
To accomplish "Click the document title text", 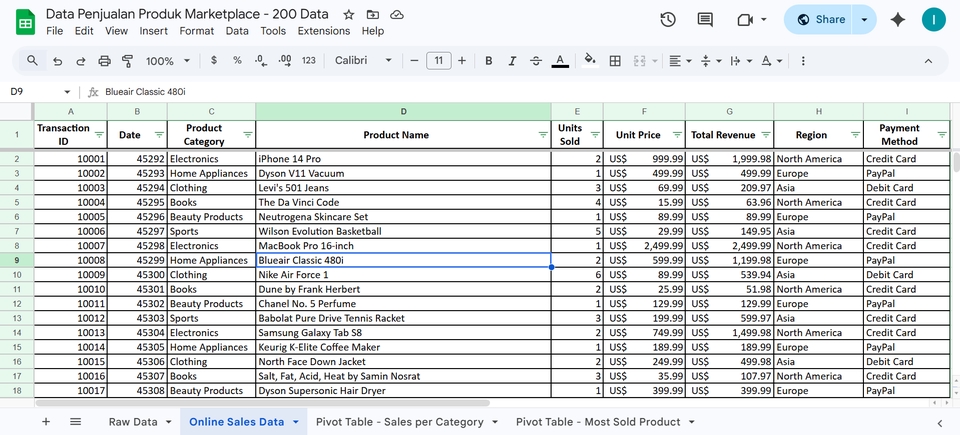I will pyautogui.click(x=187, y=14).
